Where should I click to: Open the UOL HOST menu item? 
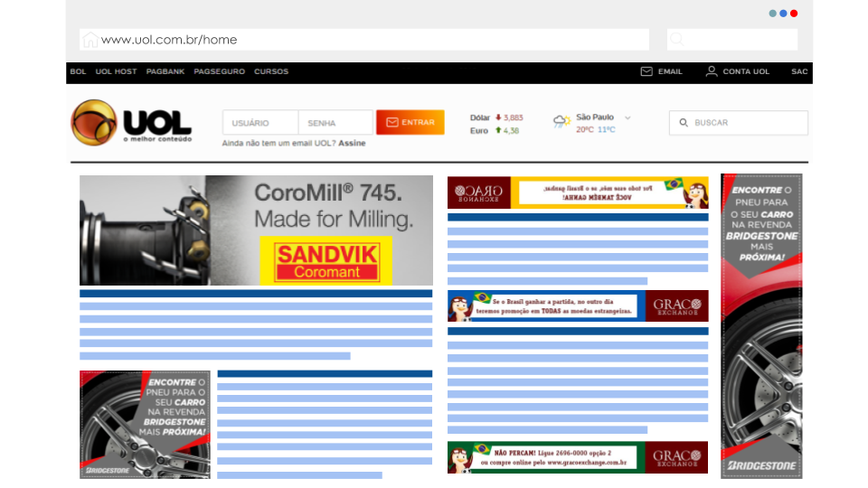117,71
